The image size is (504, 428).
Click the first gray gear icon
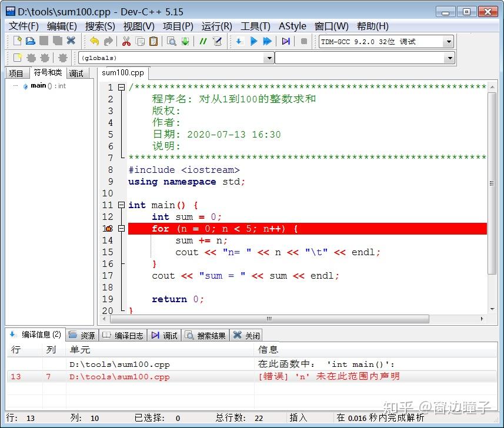click(31, 58)
